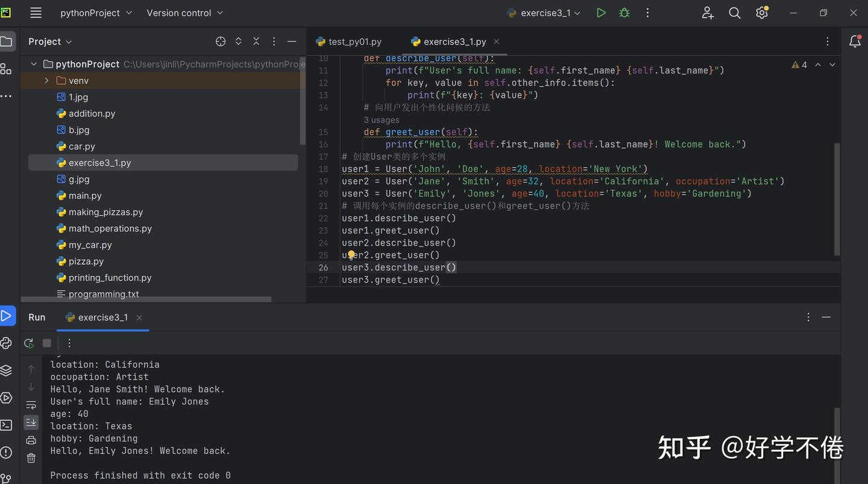Open the Version control dropdown
This screenshot has height=484, width=868.
pyautogui.click(x=184, y=13)
